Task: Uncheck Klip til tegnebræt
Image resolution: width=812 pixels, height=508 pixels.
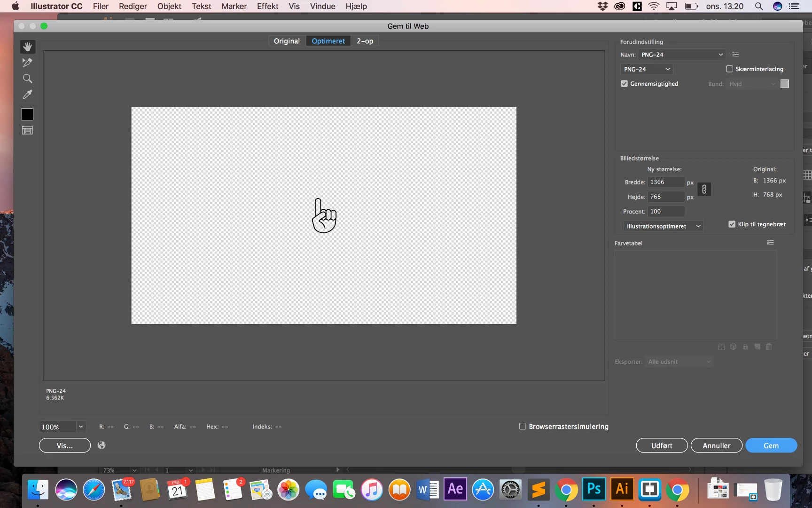Action: 732,224
